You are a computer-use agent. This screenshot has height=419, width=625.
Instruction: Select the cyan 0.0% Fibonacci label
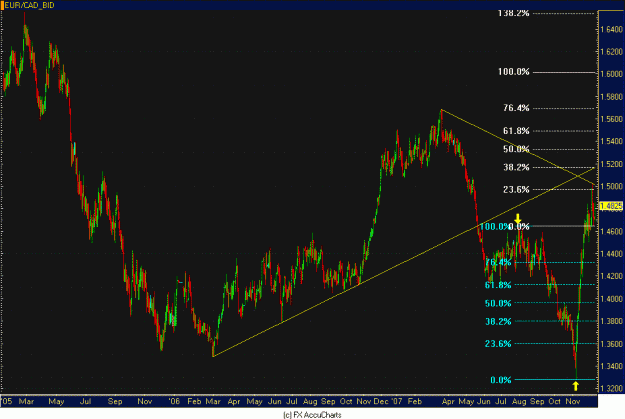pyautogui.click(x=501, y=380)
